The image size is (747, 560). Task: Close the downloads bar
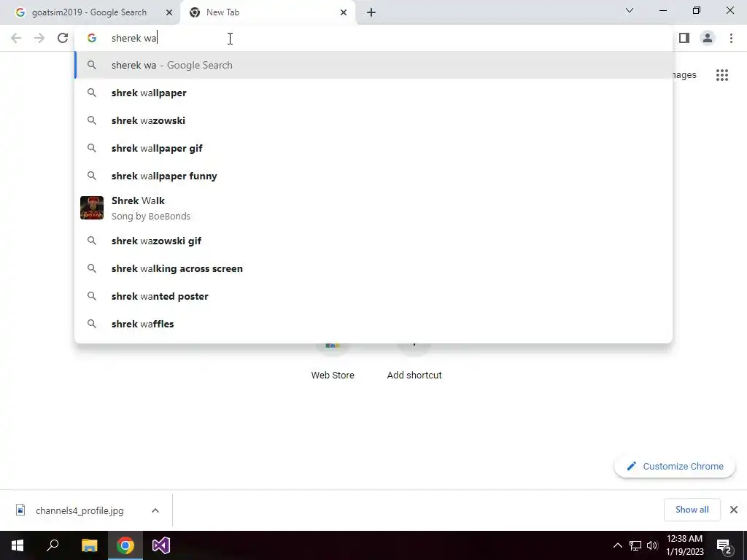pos(734,510)
